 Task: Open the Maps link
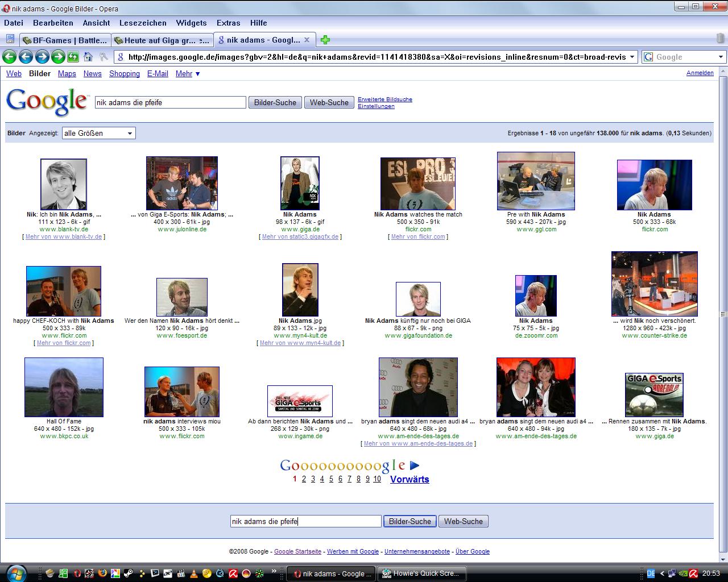pyautogui.click(x=67, y=73)
